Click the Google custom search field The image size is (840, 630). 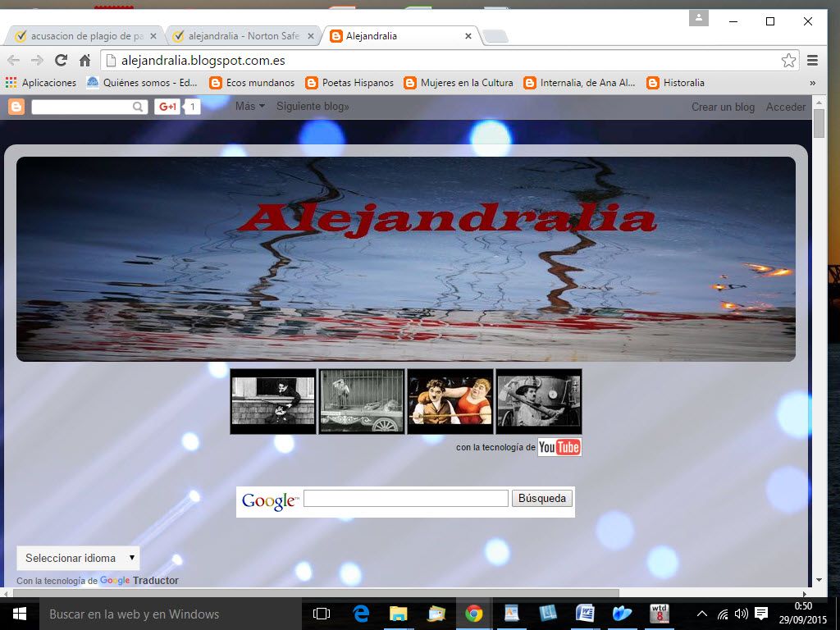click(405, 498)
